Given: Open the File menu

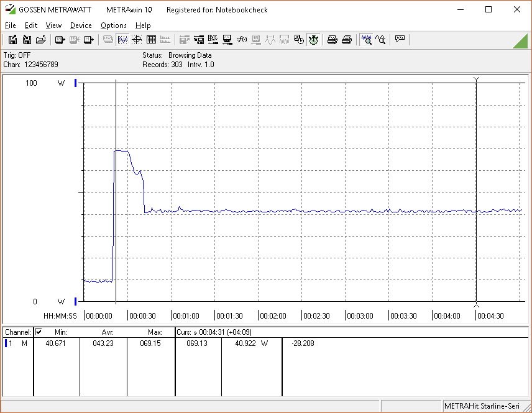Looking at the screenshot, I should (11, 25).
